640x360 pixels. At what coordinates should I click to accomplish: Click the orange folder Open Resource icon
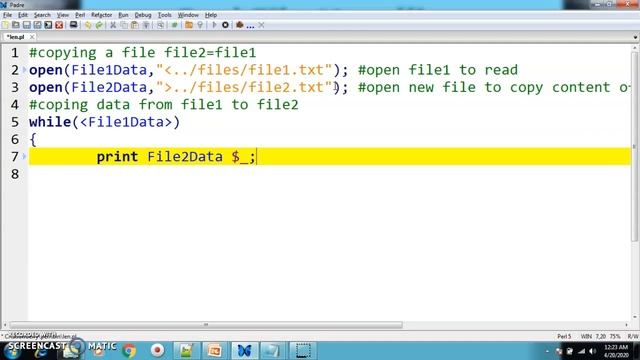pyautogui.click(x=189, y=25)
